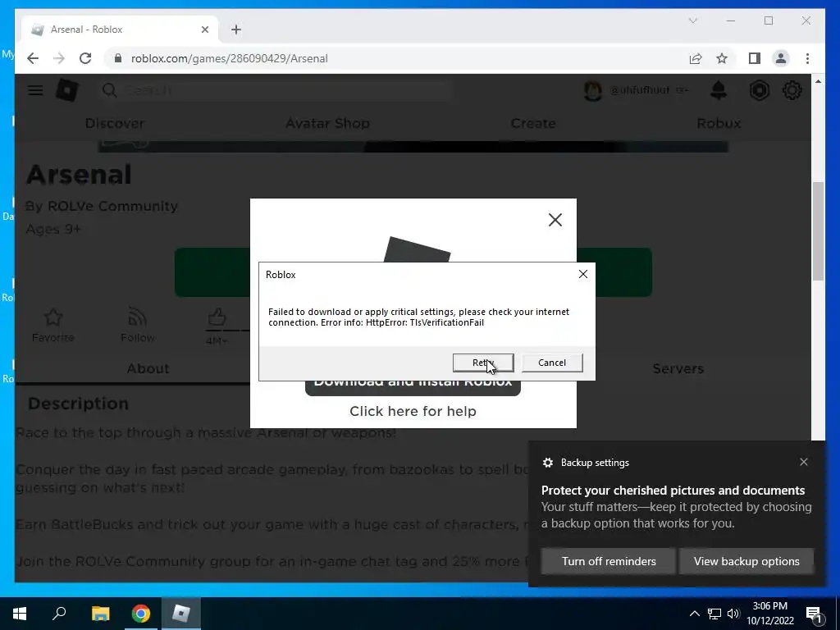Follow the Arsenal game
The width and height of the screenshot is (840, 630).
click(138, 325)
